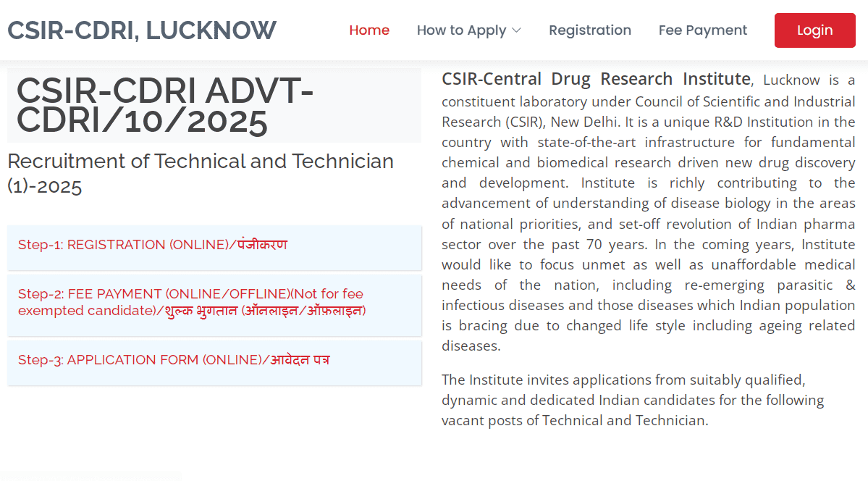Click the ADVT-CDRI/10/2025 heading
This screenshot has height=481, width=868.
tap(165, 105)
